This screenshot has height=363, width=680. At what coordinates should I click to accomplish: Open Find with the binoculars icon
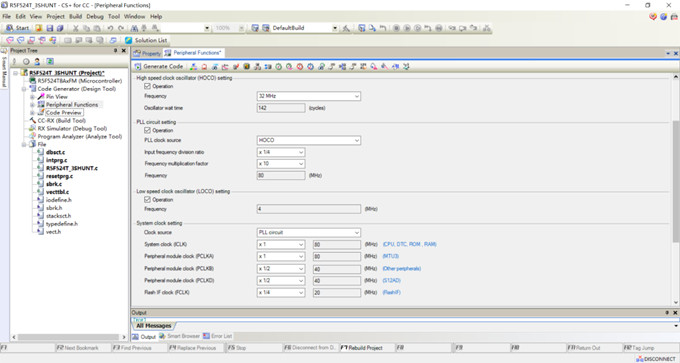(x=134, y=28)
